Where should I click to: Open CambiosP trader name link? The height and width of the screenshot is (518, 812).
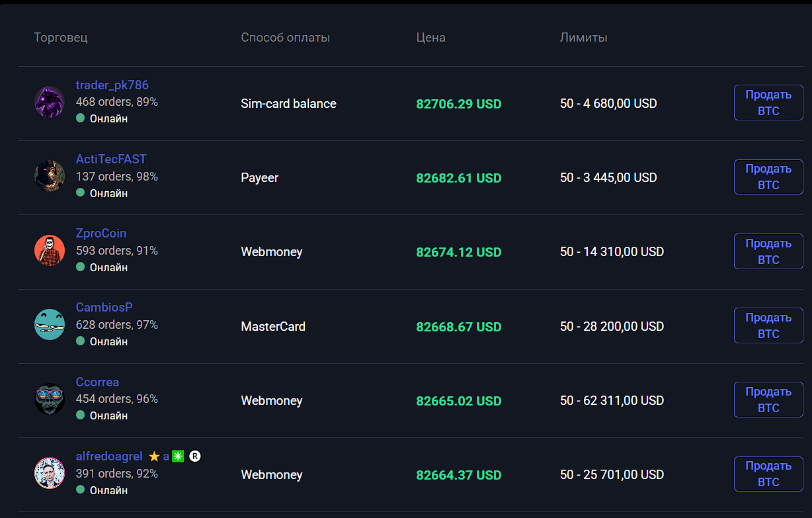(104, 308)
